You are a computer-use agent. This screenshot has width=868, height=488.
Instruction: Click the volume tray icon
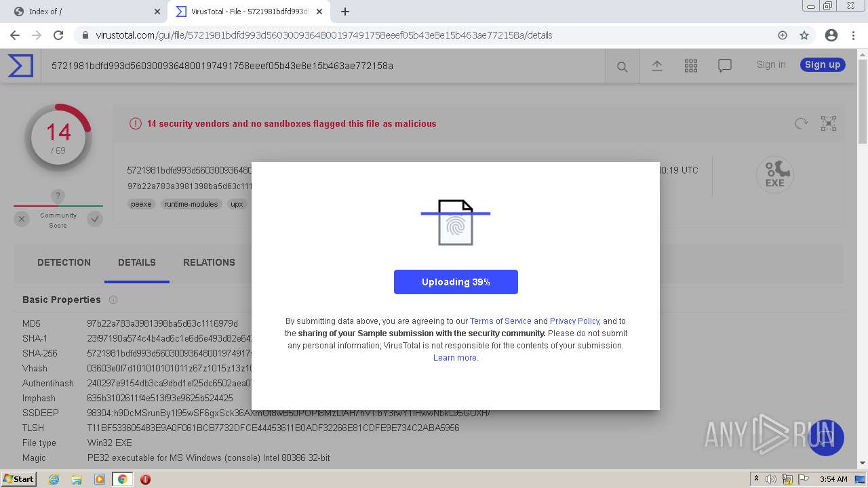[772, 479]
